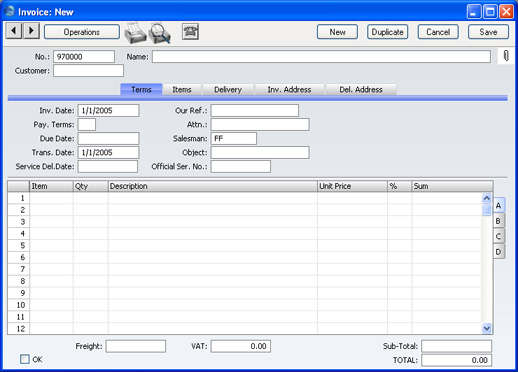Screen dimensions: 518x372
Task: Close the Invoice window
Action: click(506, 12)
